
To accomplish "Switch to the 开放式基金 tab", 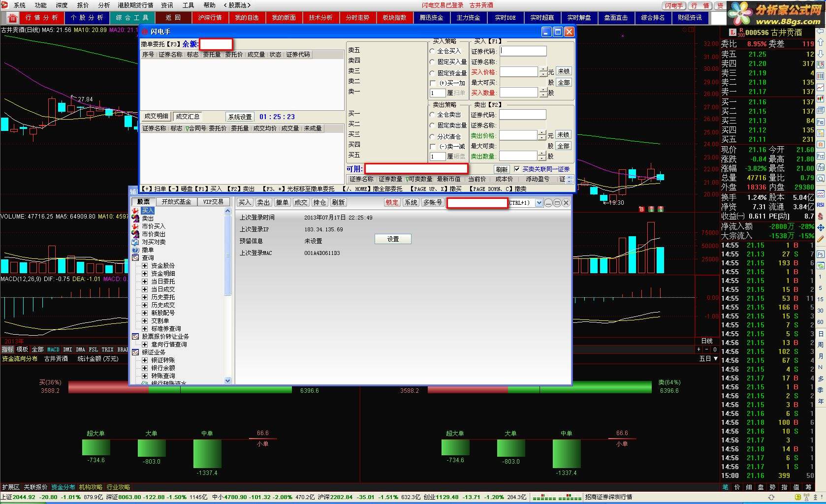I will pos(176,202).
